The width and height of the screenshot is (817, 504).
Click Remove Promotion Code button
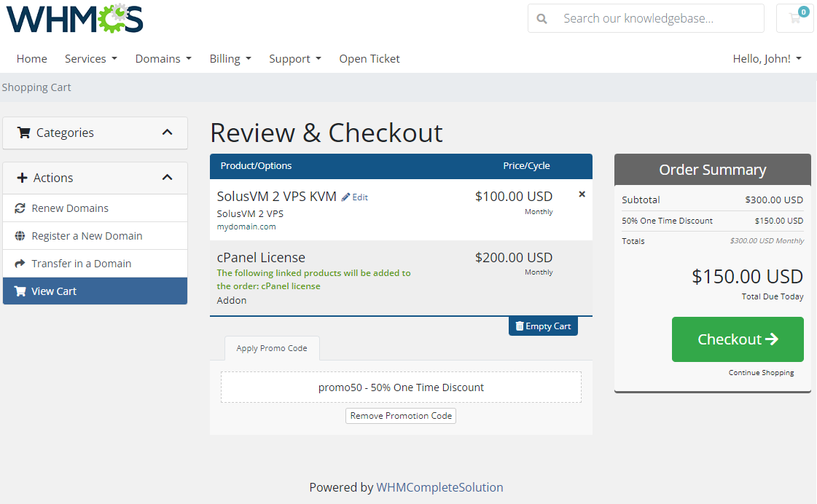[x=401, y=416]
